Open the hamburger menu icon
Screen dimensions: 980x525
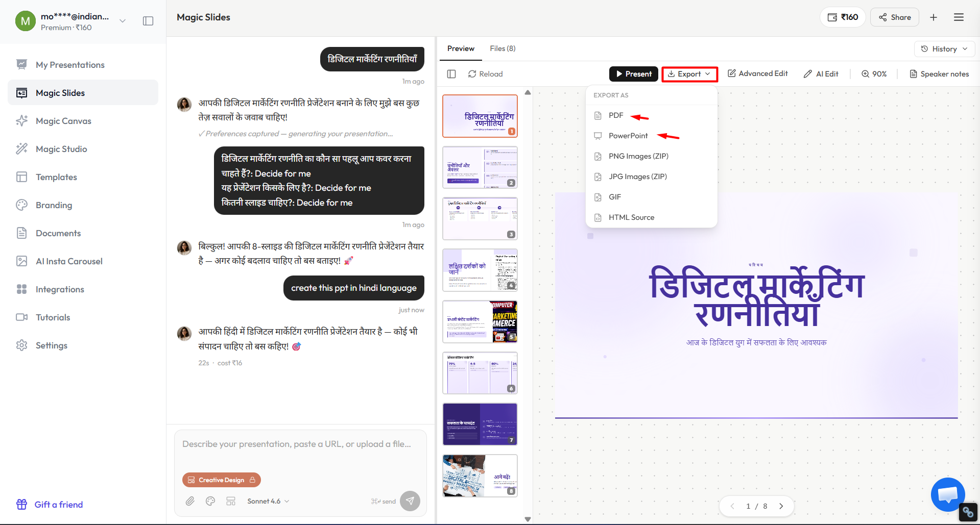(959, 17)
